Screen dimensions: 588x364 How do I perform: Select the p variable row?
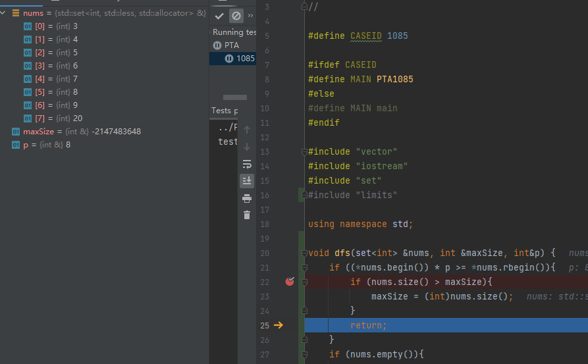[104, 145]
